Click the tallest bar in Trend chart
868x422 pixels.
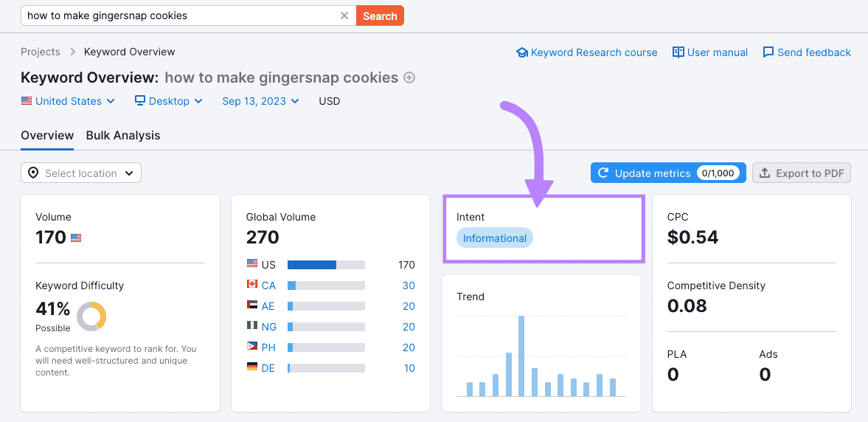[521, 356]
